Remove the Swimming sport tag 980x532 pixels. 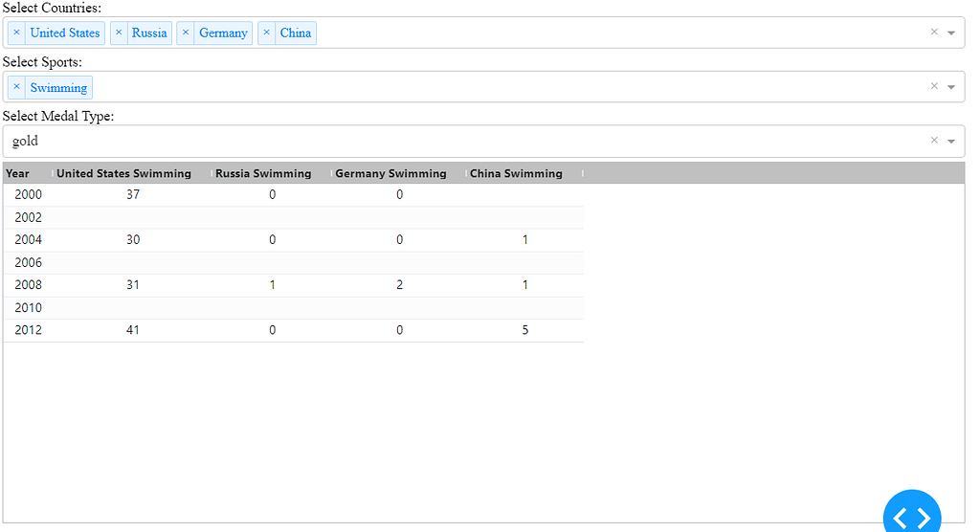click(x=17, y=87)
